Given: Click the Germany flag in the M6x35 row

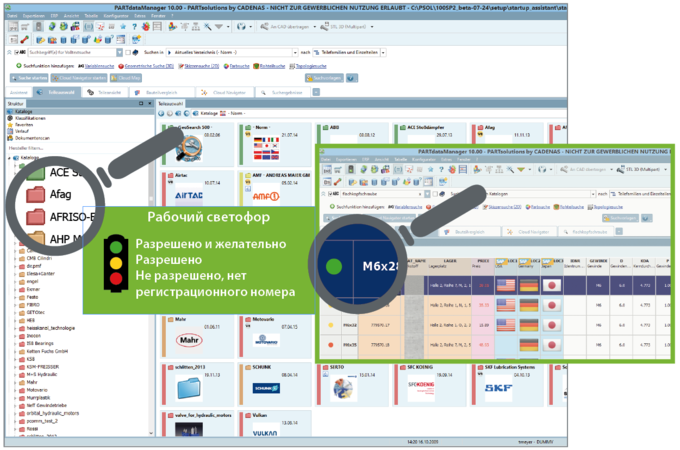Looking at the screenshot, I should pyautogui.click(x=529, y=345).
